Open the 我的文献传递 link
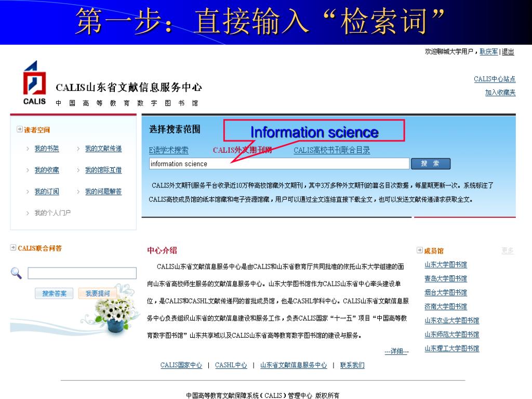Viewport: 532px width, 399px height. 103,149
